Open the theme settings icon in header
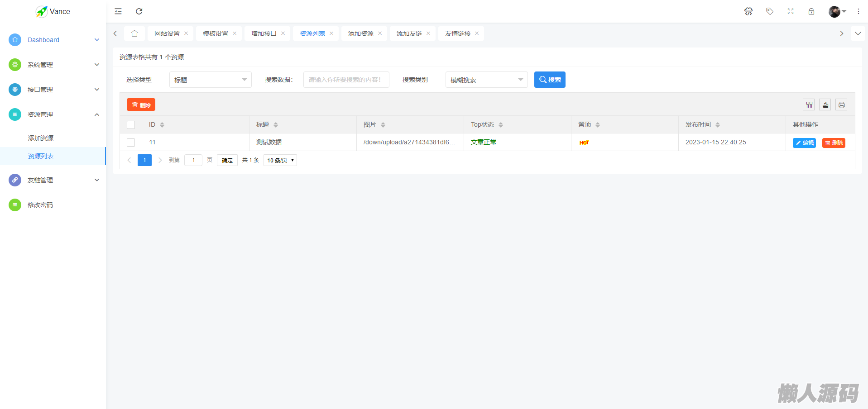This screenshot has height=409, width=868. [748, 11]
